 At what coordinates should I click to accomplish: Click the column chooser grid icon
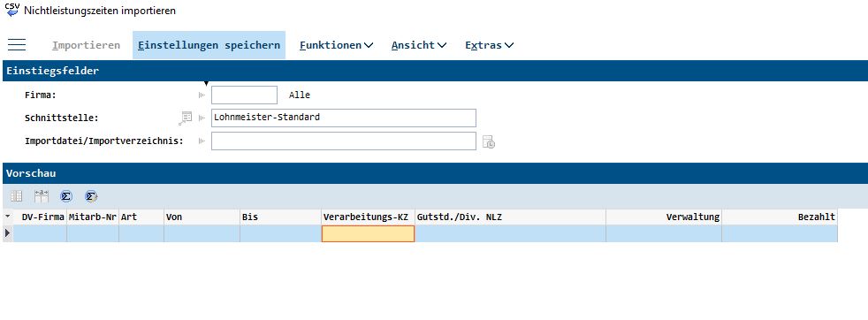click(17, 196)
